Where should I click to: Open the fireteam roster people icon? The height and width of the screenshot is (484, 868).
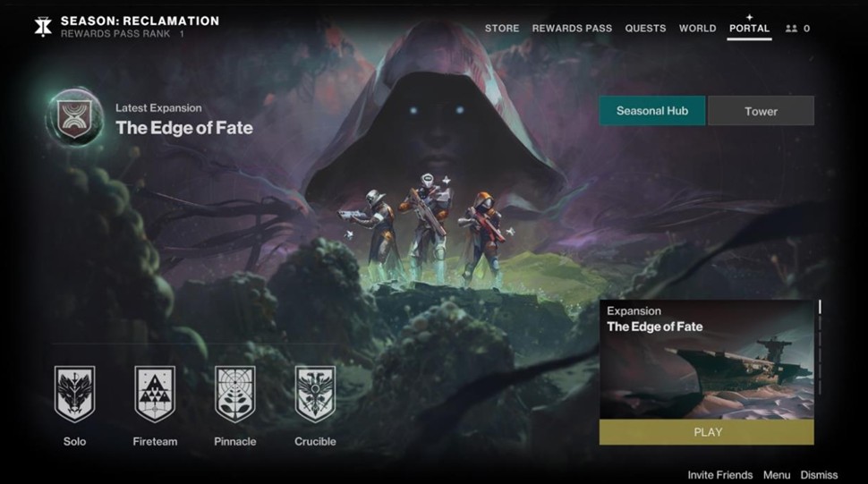point(791,29)
